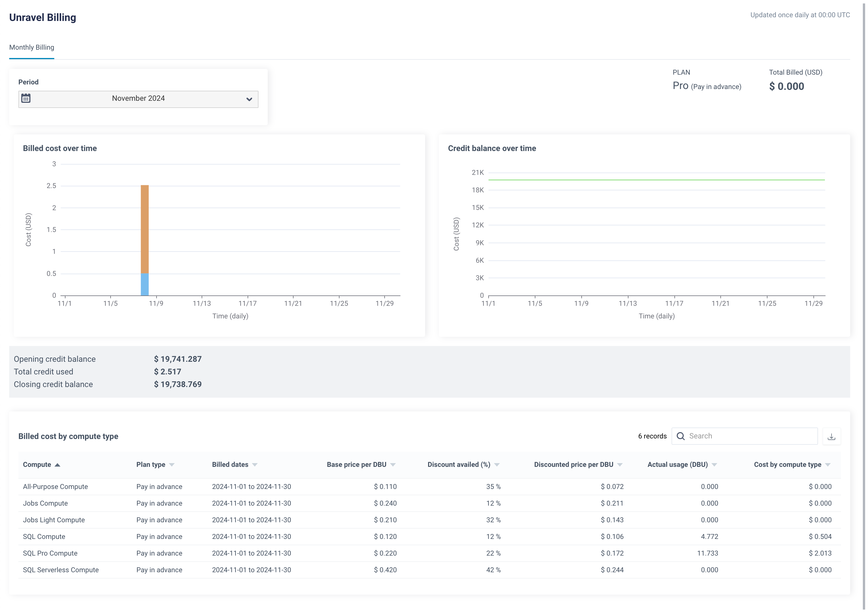Select the Monthly Billing tab

[x=32, y=47]
